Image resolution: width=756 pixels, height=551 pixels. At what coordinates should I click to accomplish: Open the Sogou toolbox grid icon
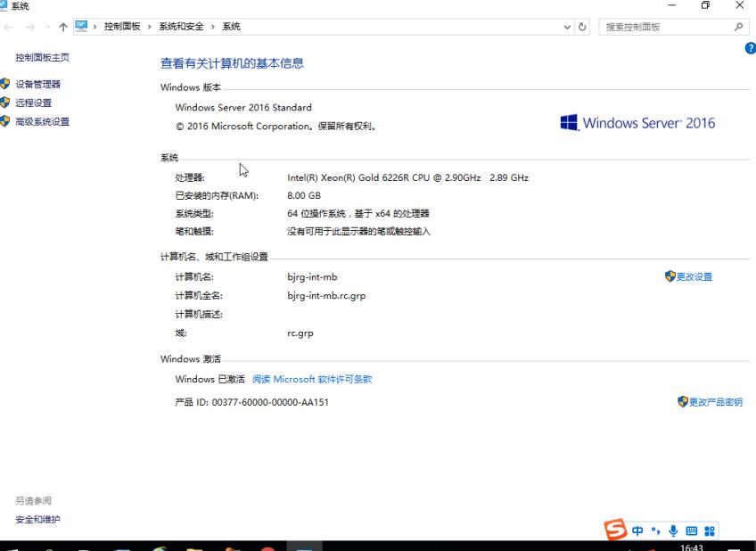[711, 530]
